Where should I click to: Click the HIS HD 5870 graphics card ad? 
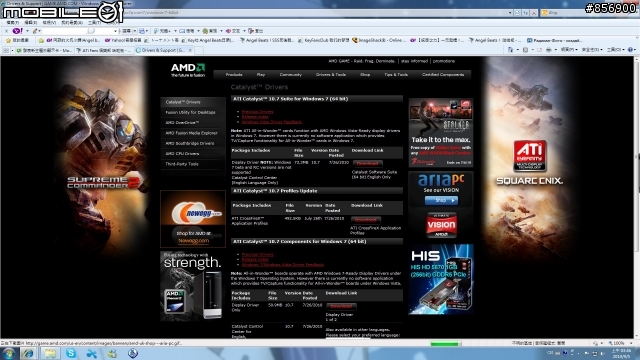point(441,279)
